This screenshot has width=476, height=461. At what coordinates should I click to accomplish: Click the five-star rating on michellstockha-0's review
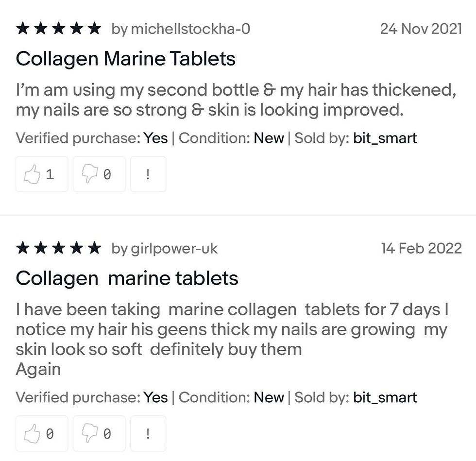pos(58,29)
